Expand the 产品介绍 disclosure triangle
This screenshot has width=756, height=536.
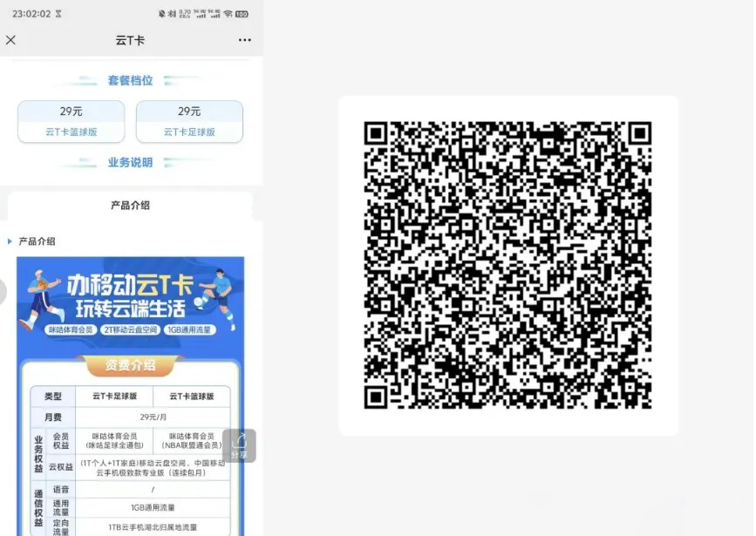tap(10, 241)
